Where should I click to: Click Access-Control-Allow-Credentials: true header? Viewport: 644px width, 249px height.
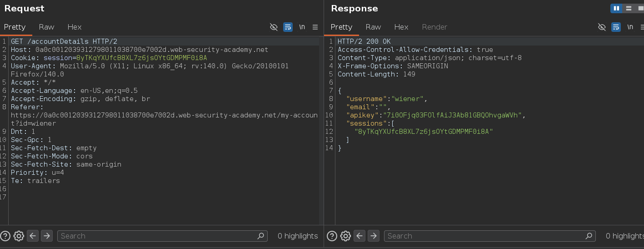point(415,50)
